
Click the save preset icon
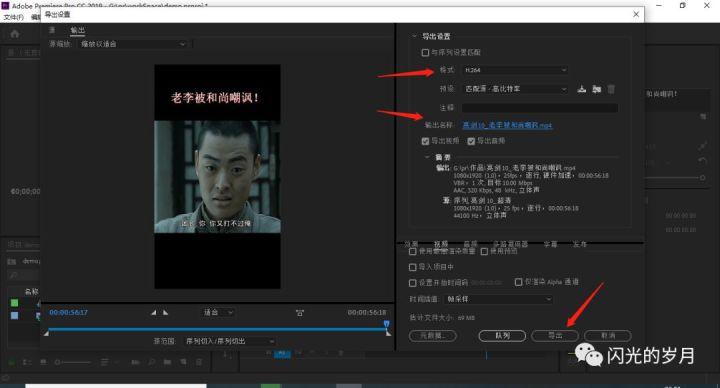(581, 89)
